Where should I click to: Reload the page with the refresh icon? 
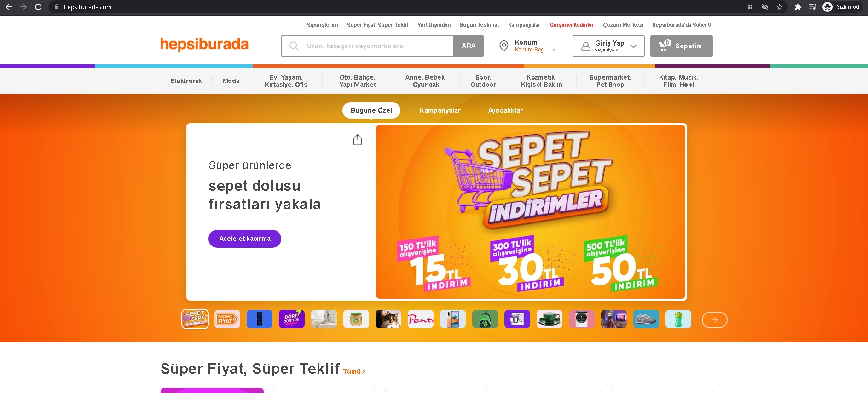click(38, 7)
